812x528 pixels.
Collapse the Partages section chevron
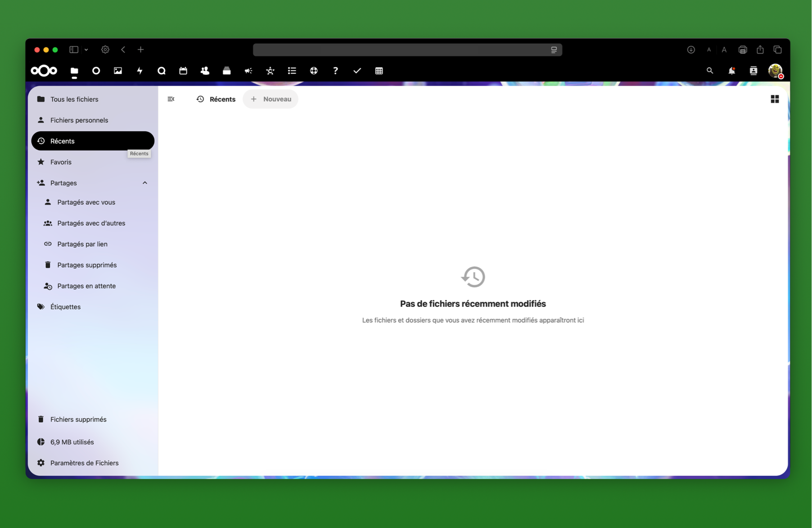click(x=145, y=183)
